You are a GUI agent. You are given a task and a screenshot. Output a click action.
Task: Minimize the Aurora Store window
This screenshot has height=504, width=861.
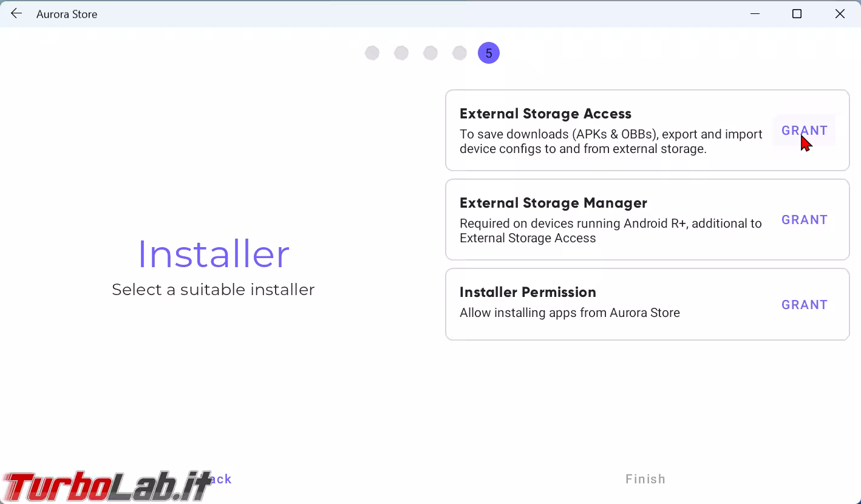[x=755, y=14]
